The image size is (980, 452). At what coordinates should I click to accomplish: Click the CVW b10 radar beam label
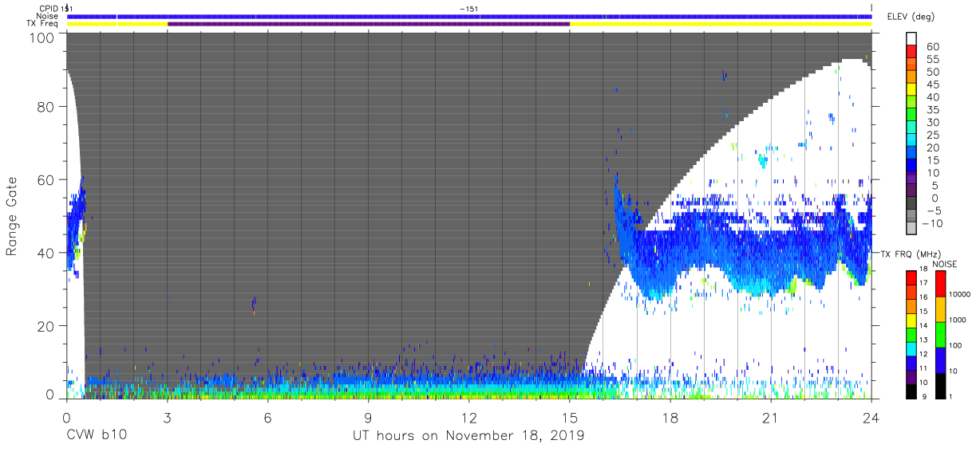[96, 436]
